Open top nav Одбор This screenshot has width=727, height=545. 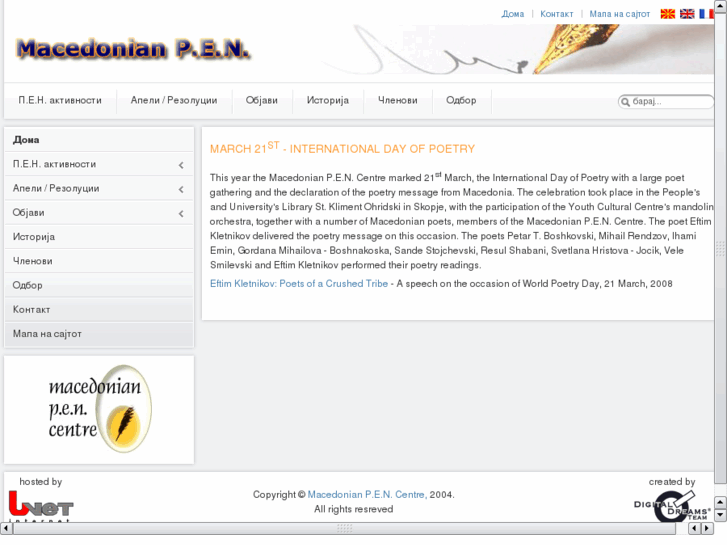point(461,100)
